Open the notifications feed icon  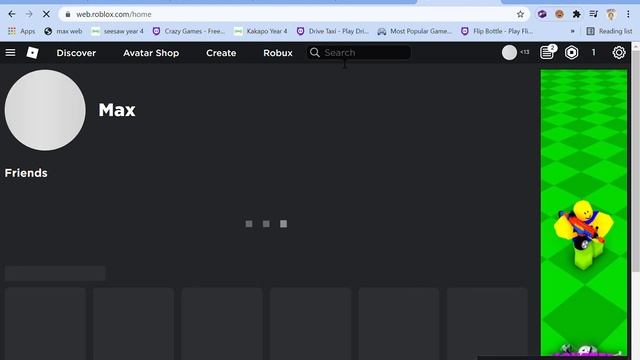547,53
